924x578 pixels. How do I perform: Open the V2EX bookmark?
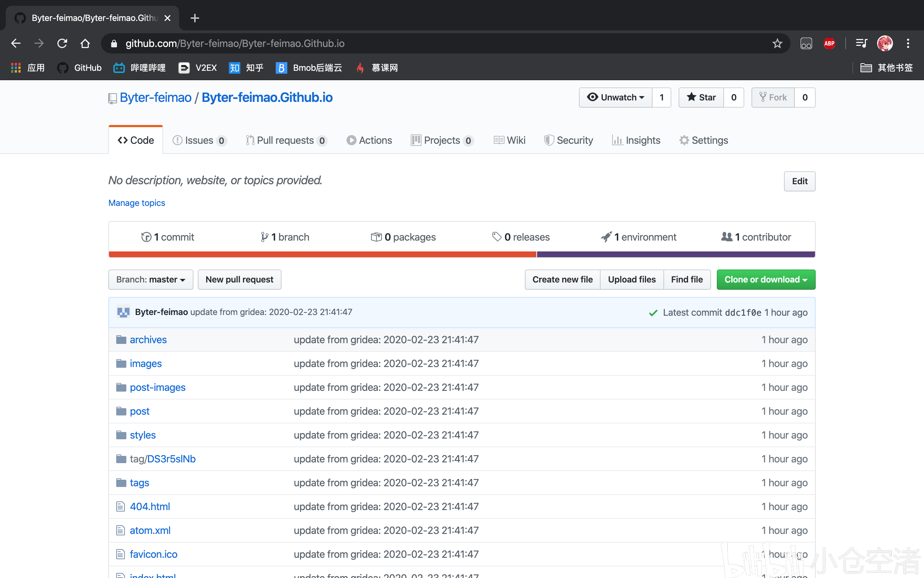197,68
